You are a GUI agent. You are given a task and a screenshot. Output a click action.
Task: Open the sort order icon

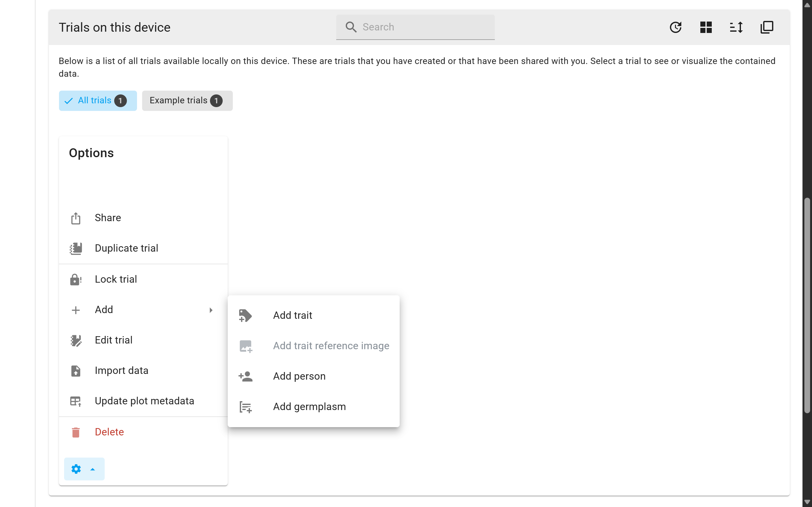point(736,27)
